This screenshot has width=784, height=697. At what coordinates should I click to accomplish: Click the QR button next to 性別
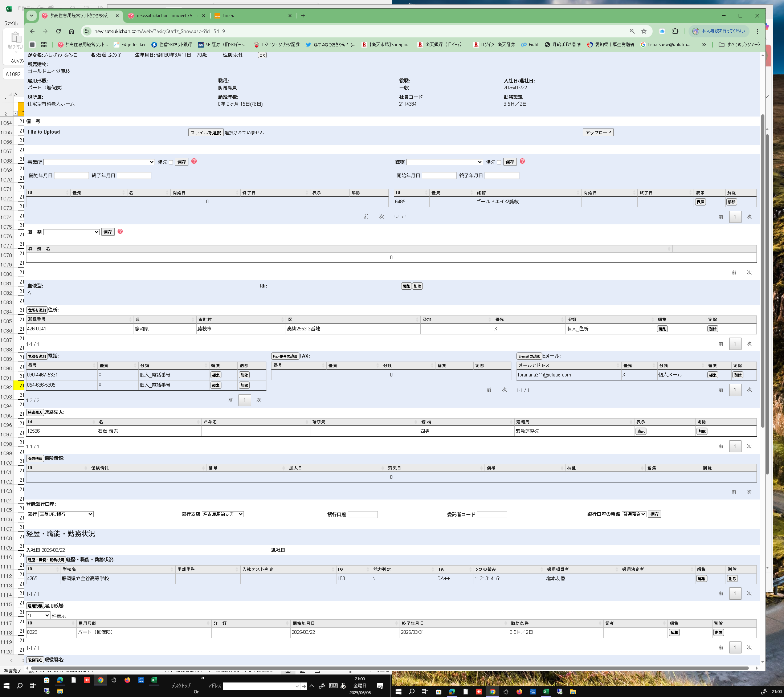(262, 55)
